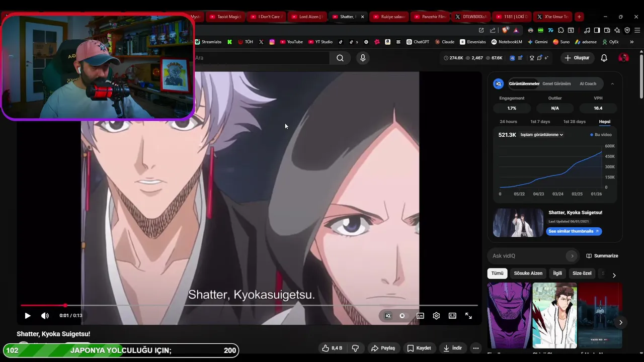The image size is (644, 362).
Task: Advance the shorts shelf with next arrow
Action: (620, 322)
